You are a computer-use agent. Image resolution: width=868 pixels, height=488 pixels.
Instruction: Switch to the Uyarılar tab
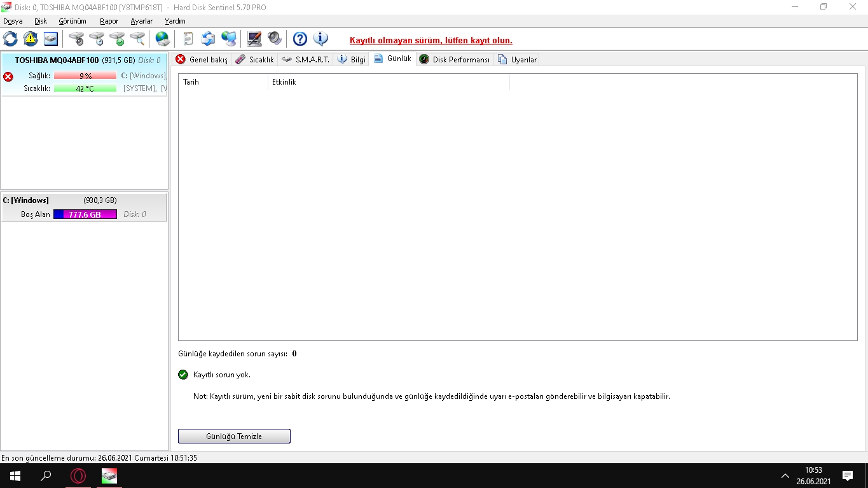[x=517, y=59]
